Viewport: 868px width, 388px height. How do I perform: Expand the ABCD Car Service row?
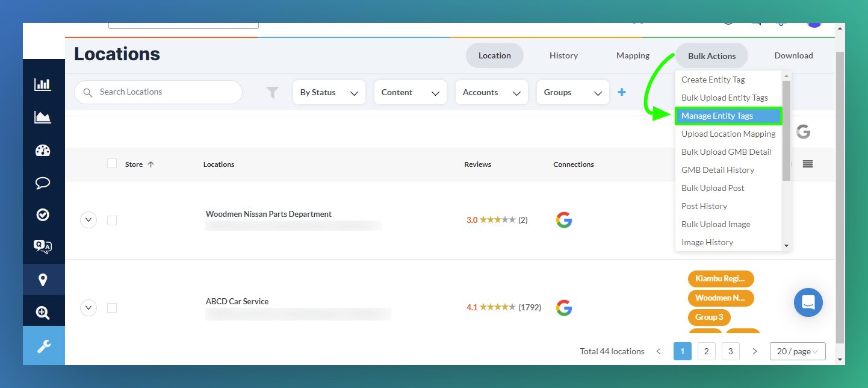point(88,308)
